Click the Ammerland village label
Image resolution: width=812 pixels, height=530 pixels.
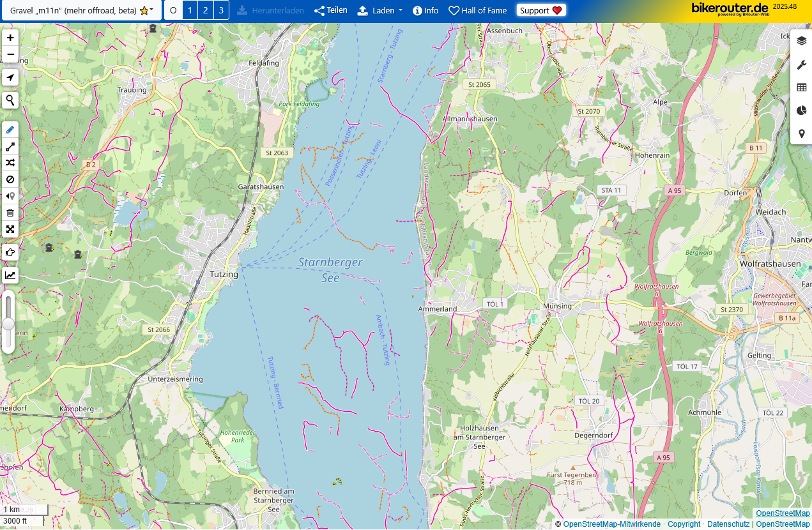point(438,308)
